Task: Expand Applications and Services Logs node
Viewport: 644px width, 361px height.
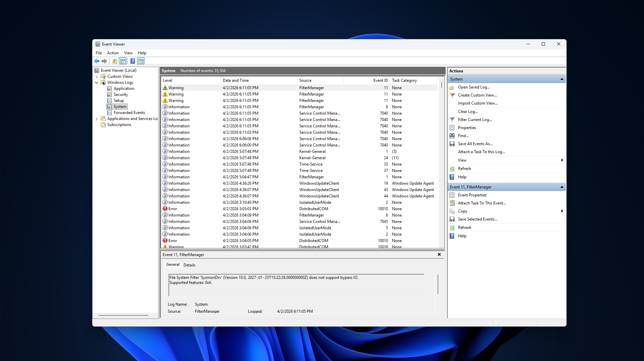Action: pos(97,119)
